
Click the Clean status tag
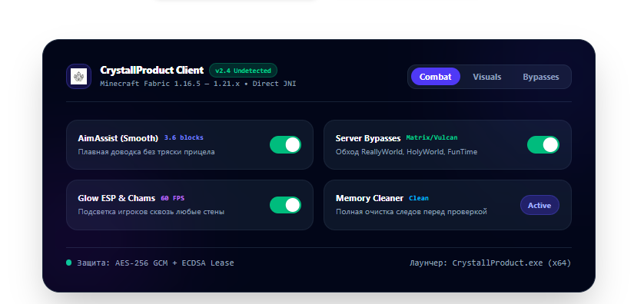[419, 198]
